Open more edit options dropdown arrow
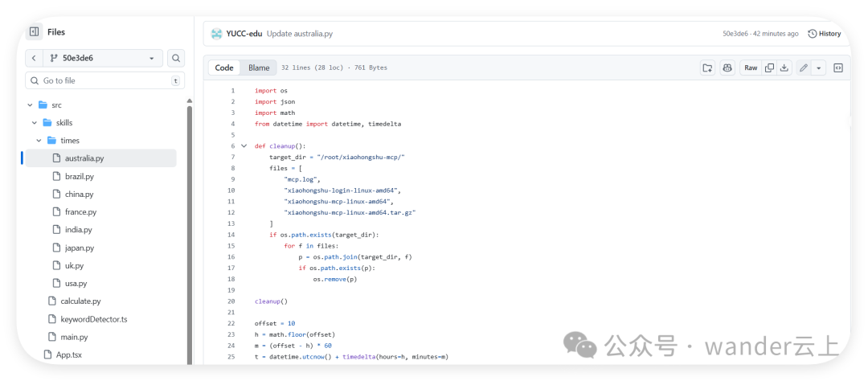The height and width of the screenshot is (381, 868). [819, 68]
